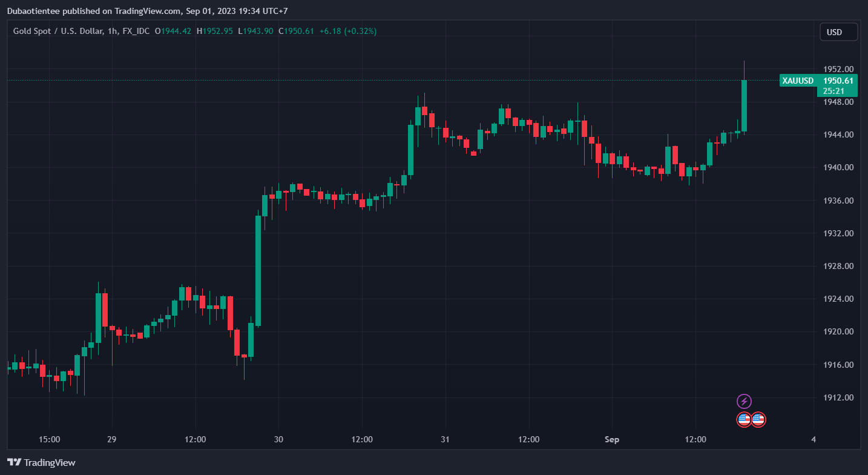Screen dimensions: 868x475
Task: Open the USD currency selector
Action: pyautogui.click(x=838, y=32)
